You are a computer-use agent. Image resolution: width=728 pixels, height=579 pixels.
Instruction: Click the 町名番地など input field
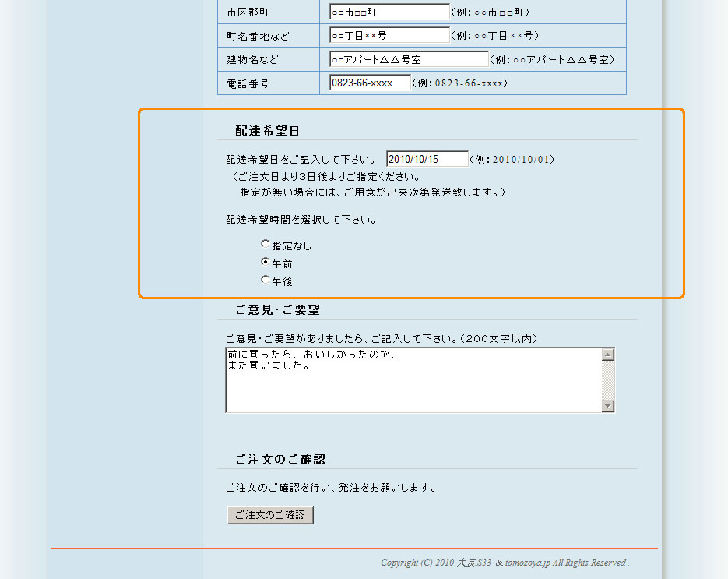[x=389, y=35]
